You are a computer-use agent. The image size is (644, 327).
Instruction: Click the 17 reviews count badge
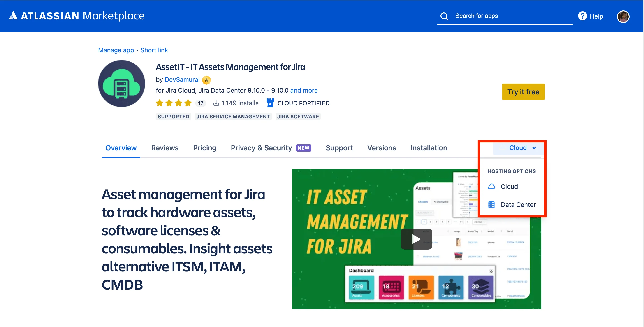(201, 103)
